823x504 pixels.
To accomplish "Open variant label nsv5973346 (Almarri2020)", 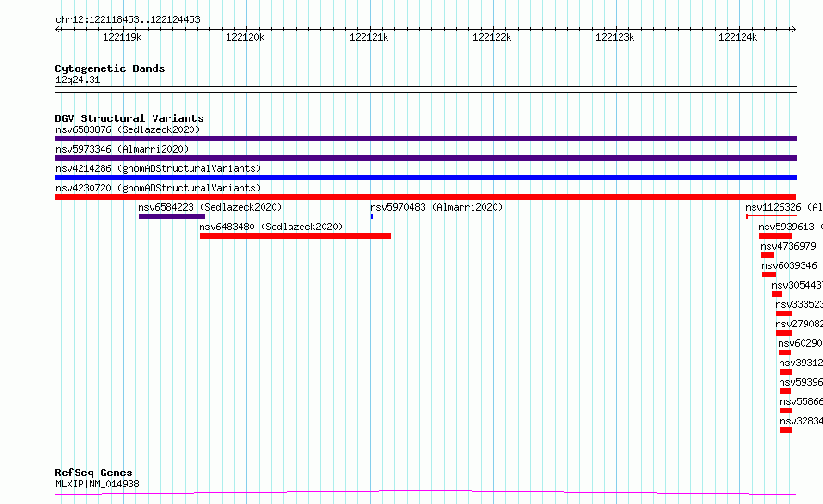I will point(122,149).
